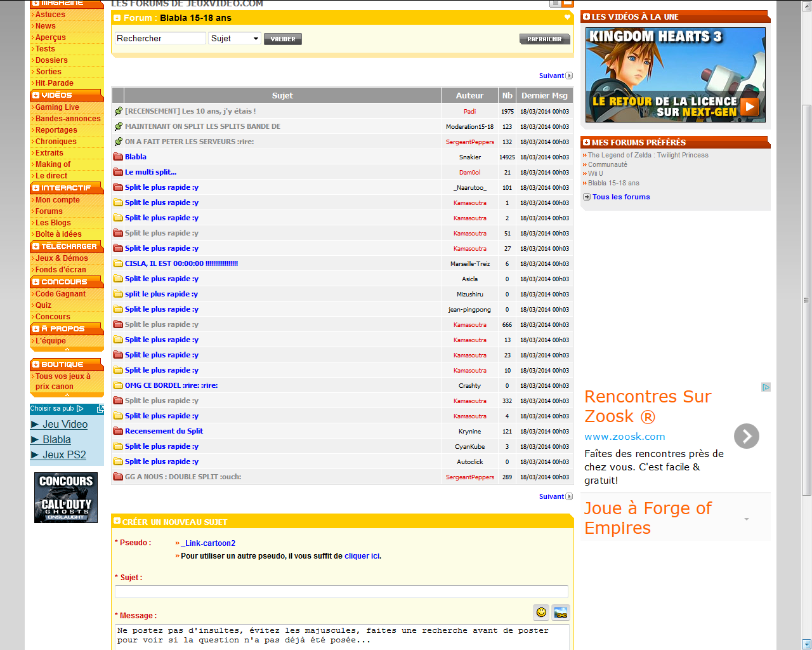The width and height of the screenshot is (812, 650).
Task: Click the Kingdom Hearts 3 video thumbnail title
Action: tap(655, 36)
